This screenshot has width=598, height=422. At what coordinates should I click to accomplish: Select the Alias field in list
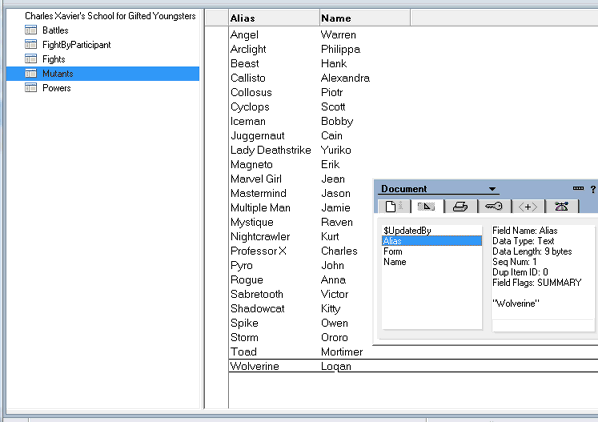coord(432,241)
